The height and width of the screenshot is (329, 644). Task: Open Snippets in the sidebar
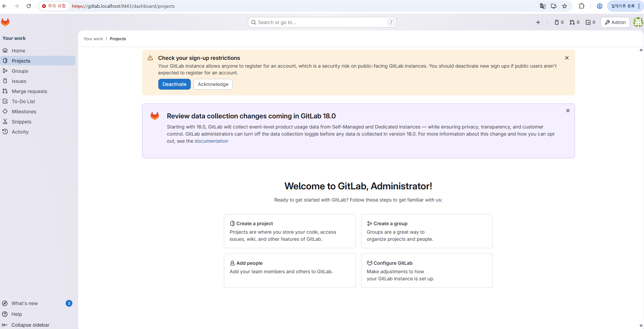click(x=38, y=122)
